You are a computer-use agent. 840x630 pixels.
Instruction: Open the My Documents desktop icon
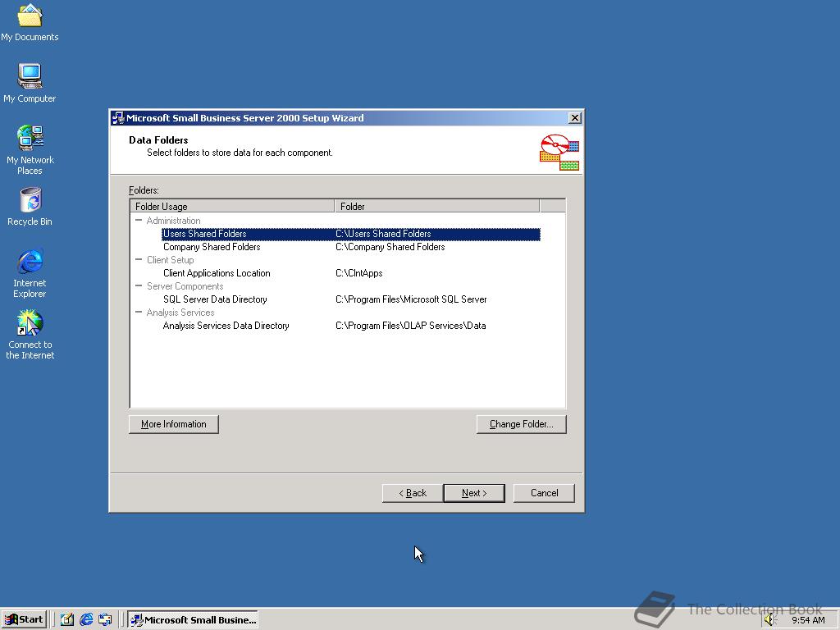30,22
